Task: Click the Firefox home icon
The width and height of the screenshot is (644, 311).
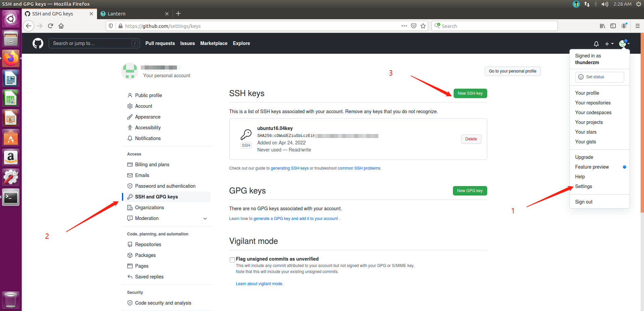Action: coord(61,26)
